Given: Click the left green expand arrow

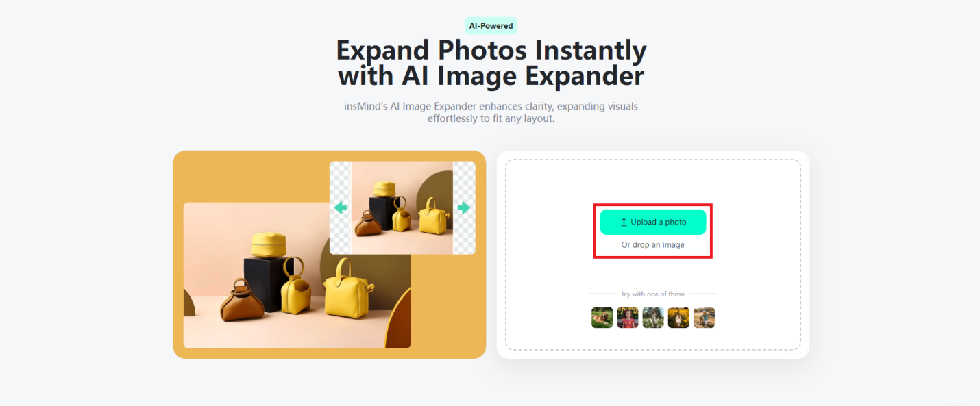Looking at the screenshot, I should pos(340,207).
